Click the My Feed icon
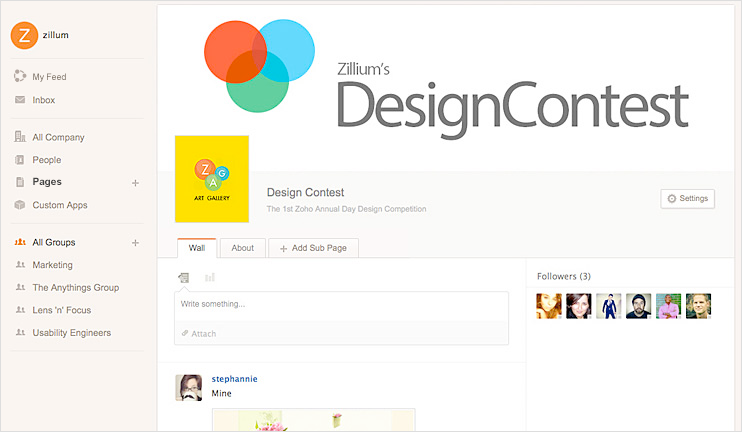 pyautogui.click(x=20, y=76)
